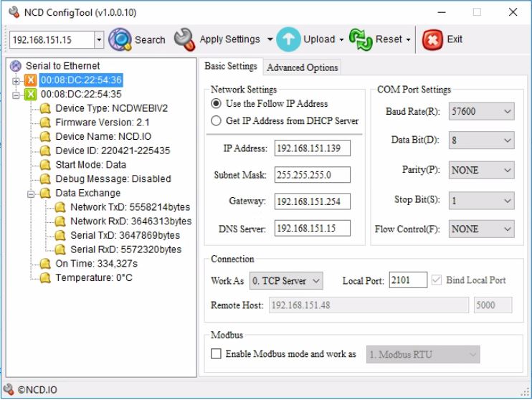Click folder icon beside Device Name
The image size is (532, 400).
[x=45, y=137]
